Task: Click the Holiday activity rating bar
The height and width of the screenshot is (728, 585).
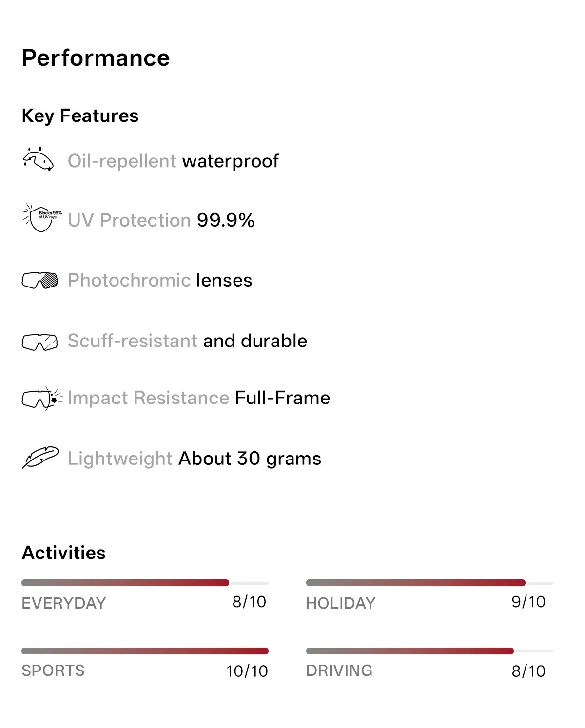Action: coord(429,583)
